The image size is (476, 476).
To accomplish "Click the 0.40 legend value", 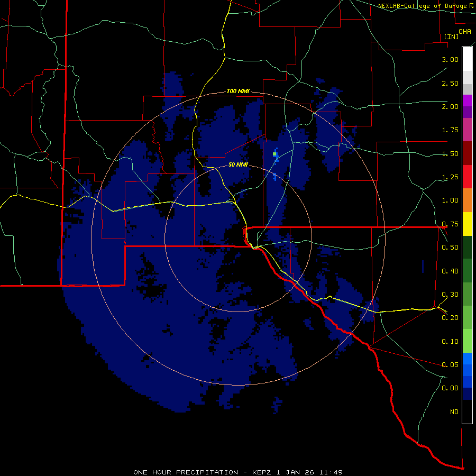I will click(450, 271).
